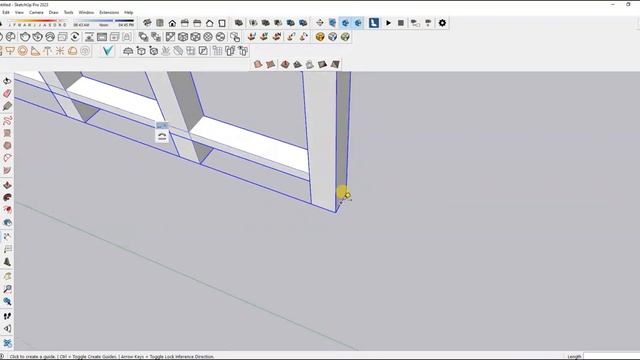Select the Zoom magnifier tool
Screen dimensions: 640x360
[x=7, y=289]
